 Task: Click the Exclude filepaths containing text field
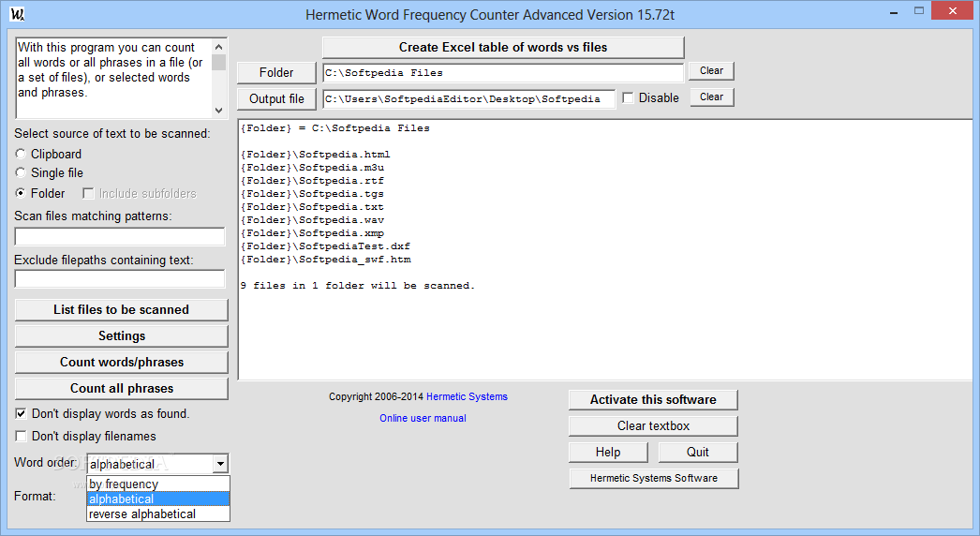[x=119, y=279]
